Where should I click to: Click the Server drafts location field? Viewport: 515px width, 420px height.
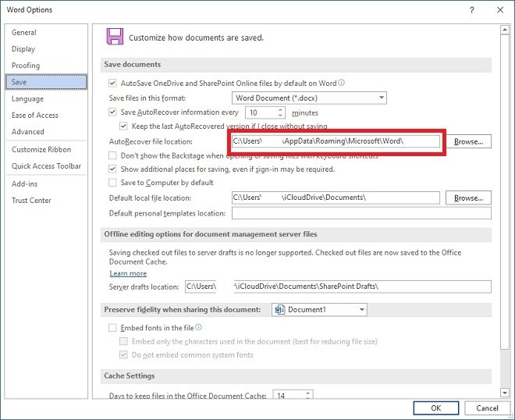(x=339, y=287)
